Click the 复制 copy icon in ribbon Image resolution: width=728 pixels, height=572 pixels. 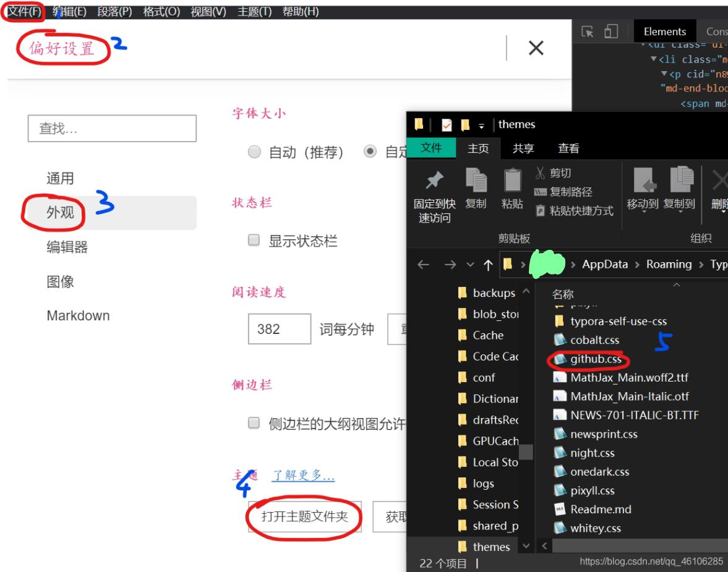pyautogui.click(x=476, y=180)
